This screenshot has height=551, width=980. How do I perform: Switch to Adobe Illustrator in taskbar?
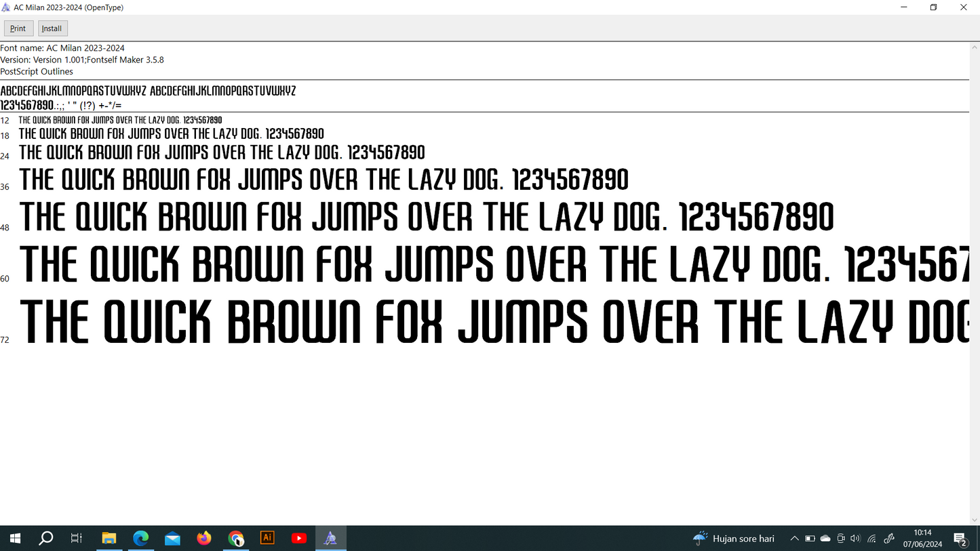267,538
